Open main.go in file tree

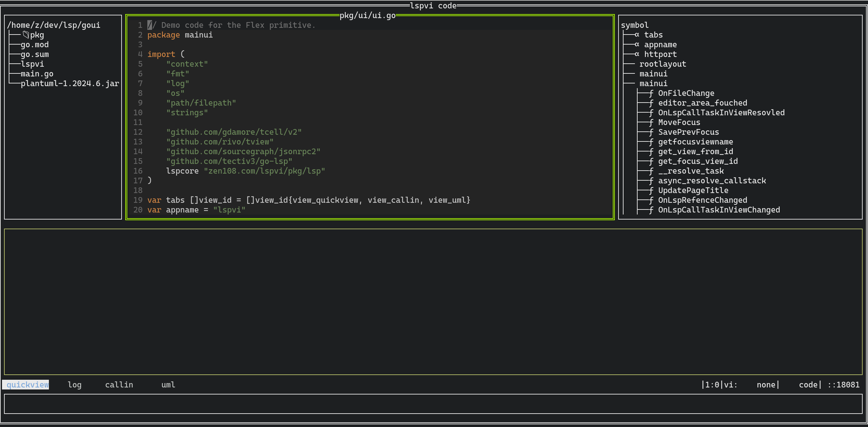[x=37, y=74]
